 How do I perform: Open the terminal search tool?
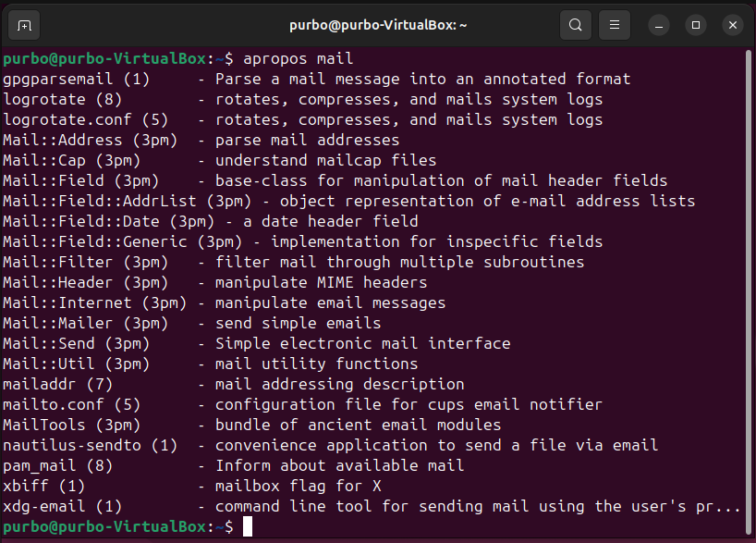[x=575, y=25]
